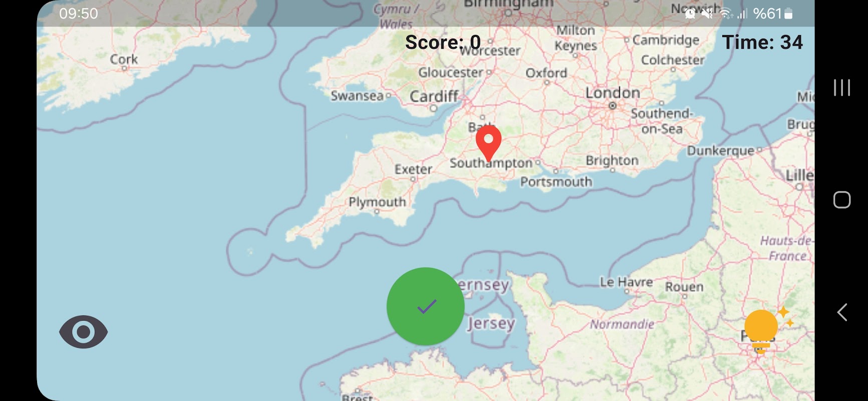Click the Cardiff city label
Screen dimensions: 868x401
(434, 96)
